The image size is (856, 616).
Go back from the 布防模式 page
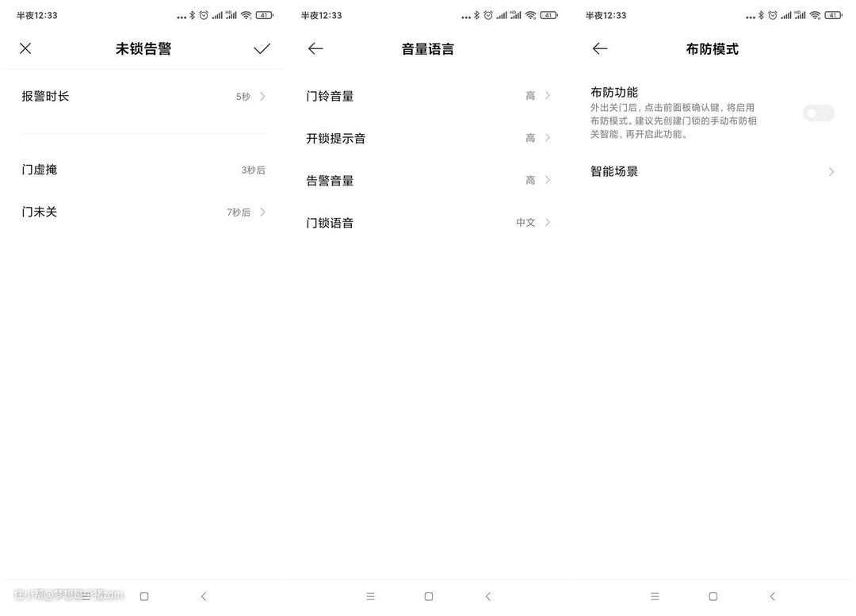[600, 48]
